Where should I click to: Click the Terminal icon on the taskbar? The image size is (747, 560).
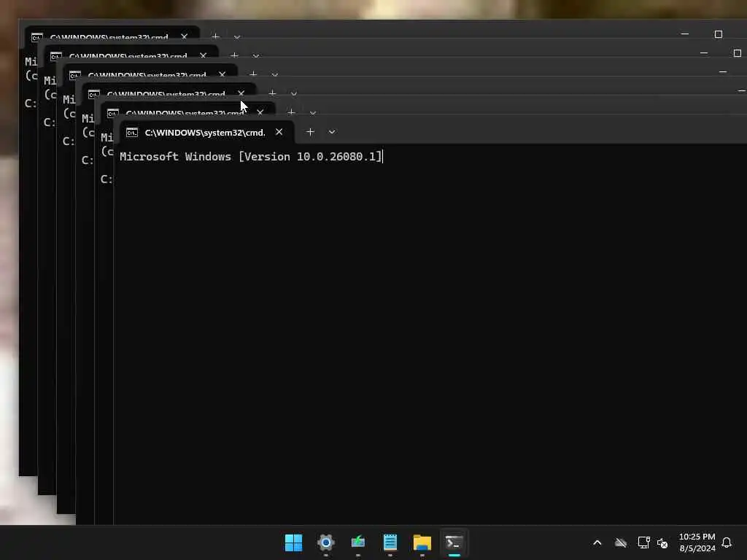point(454,542)
